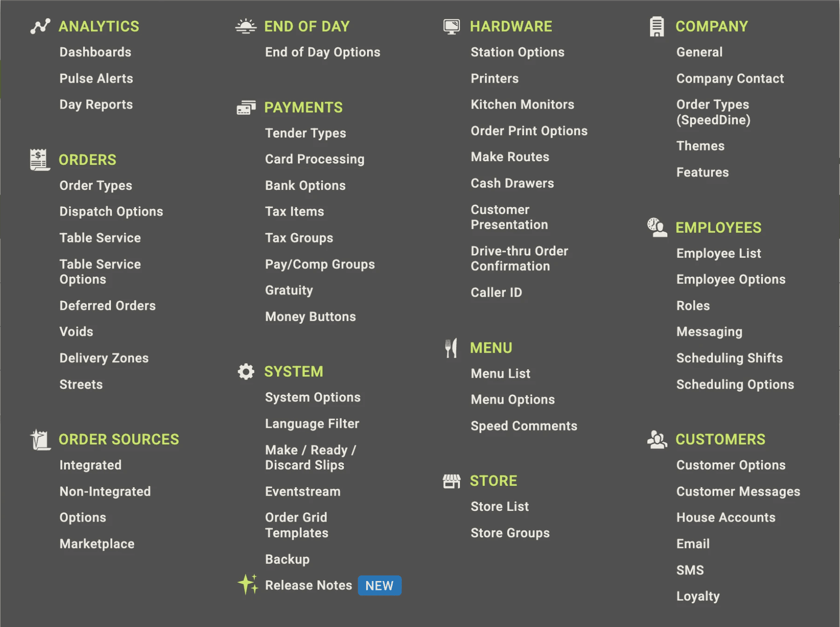This screenshot has width=840, height=627.
Task: Open Pay/Comp Groups
Action: (x=320, y=264)
